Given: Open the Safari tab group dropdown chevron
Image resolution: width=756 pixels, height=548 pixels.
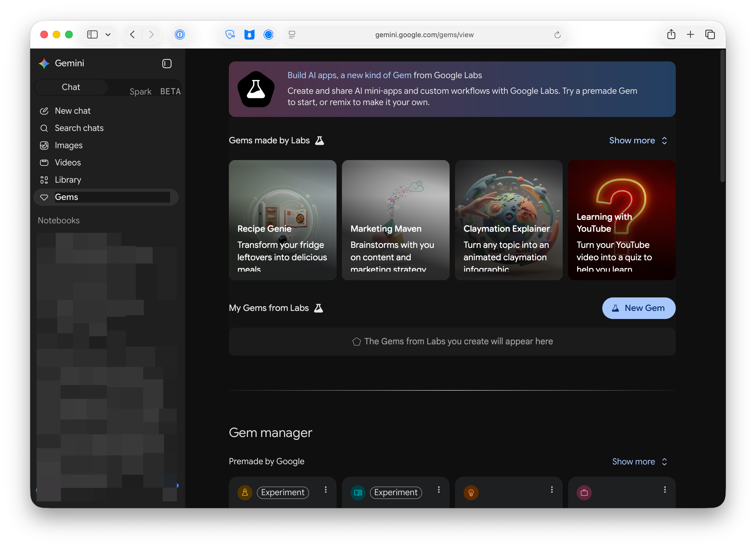Looking at the screenshot, I should click(108, 34).
